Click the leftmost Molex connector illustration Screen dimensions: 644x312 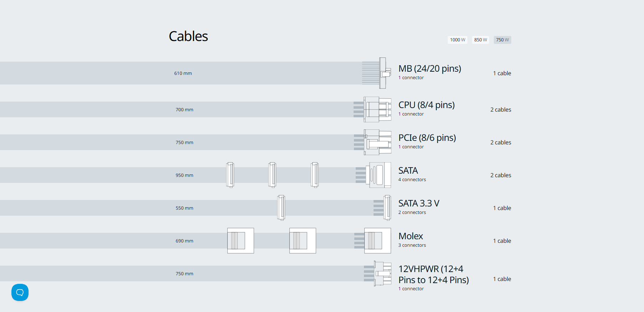coord(240,241)
